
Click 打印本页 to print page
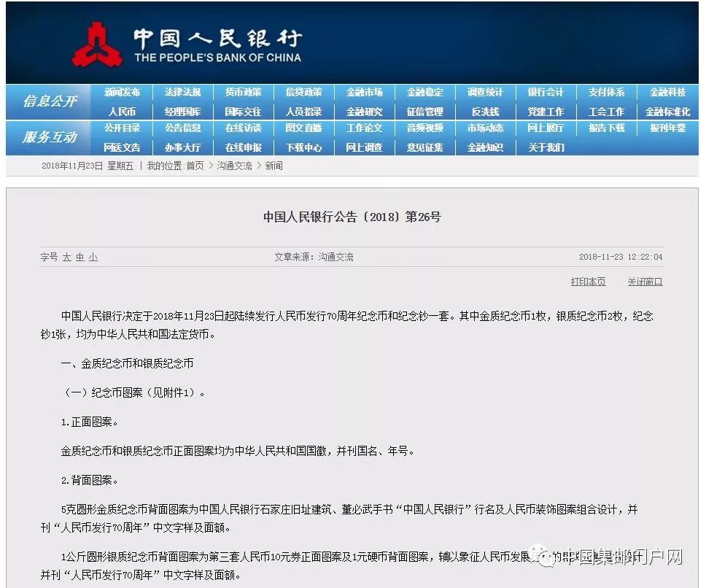coord(588,282)
